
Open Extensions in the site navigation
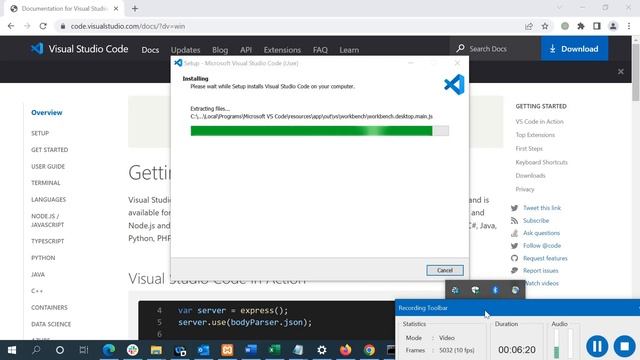[x=282, y=50]
